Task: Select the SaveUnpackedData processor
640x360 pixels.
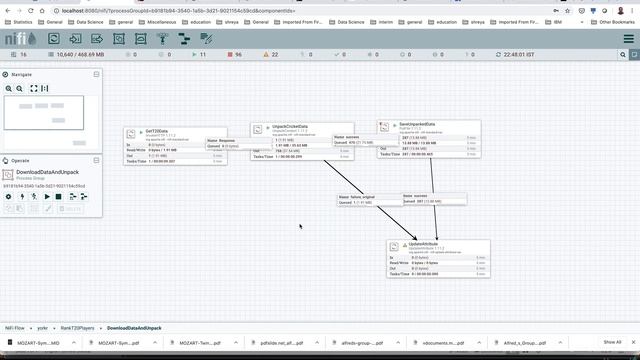Action: (429, 139)
